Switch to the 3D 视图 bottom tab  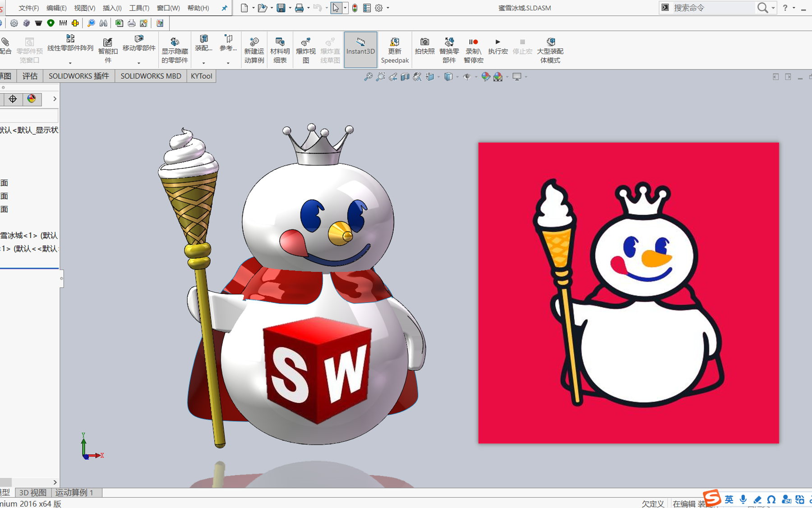pos(33,493)
